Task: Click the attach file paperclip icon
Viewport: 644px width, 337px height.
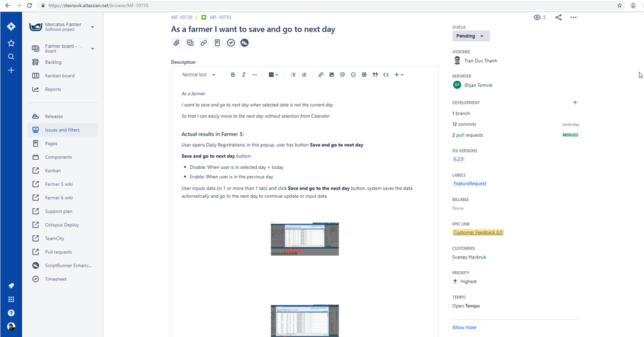Action: tap(176, 43)
